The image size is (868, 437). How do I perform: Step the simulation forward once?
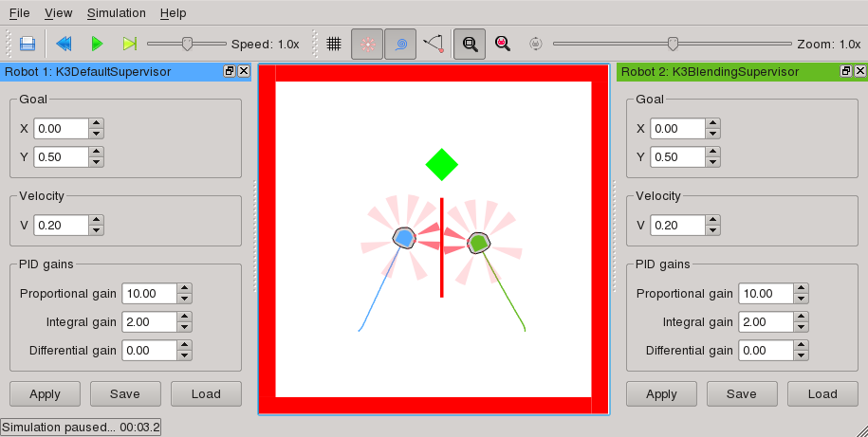coord(130,44)
